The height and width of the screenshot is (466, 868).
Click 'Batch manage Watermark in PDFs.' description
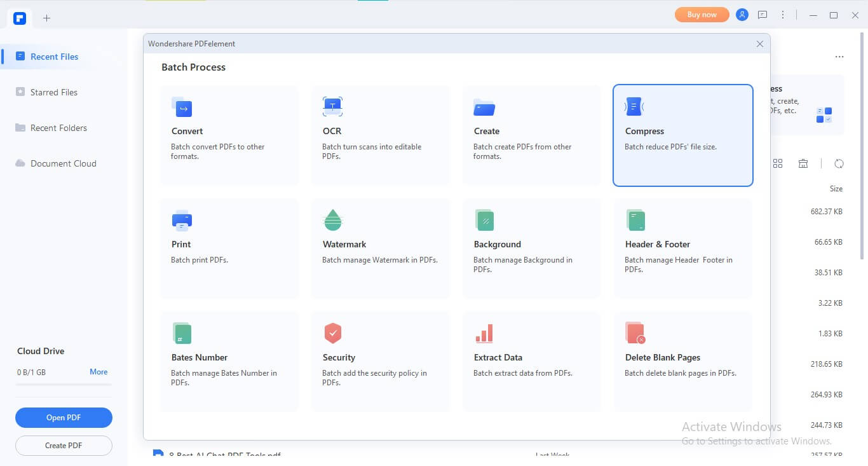coord(380,260)
